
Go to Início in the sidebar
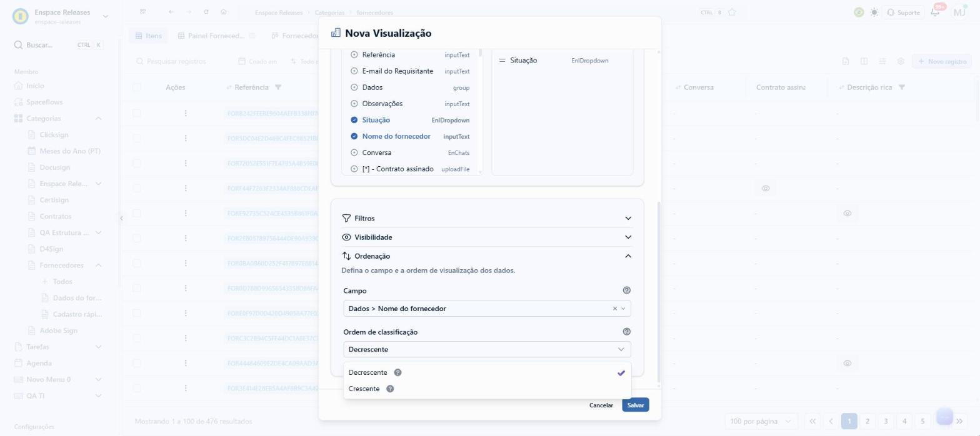click(x=35, y=86)
